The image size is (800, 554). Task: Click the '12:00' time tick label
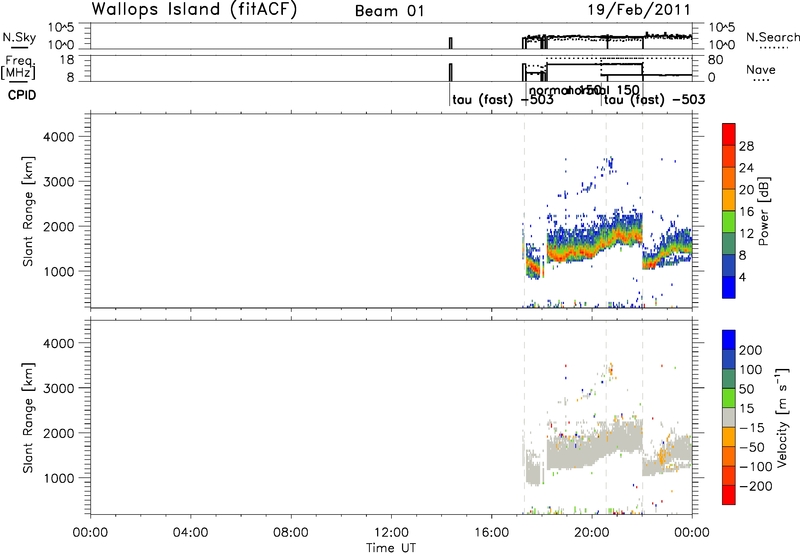click(391, 533)
